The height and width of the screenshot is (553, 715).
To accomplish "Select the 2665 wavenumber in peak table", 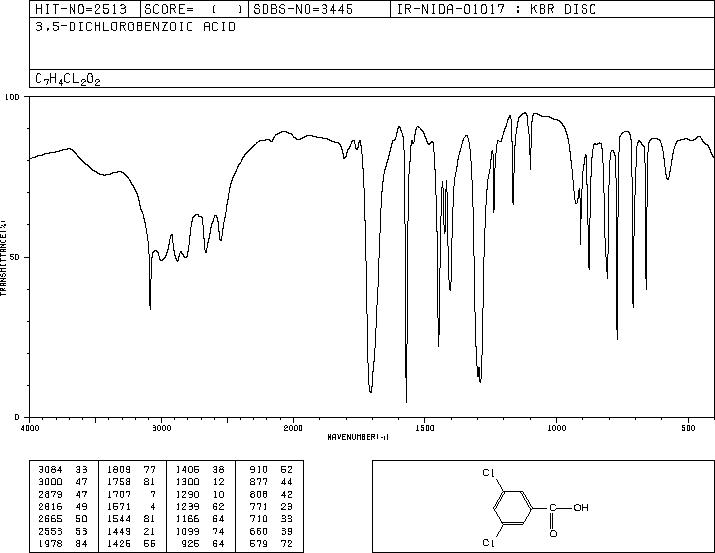I will pyautogui.click(x=51, y=519).
